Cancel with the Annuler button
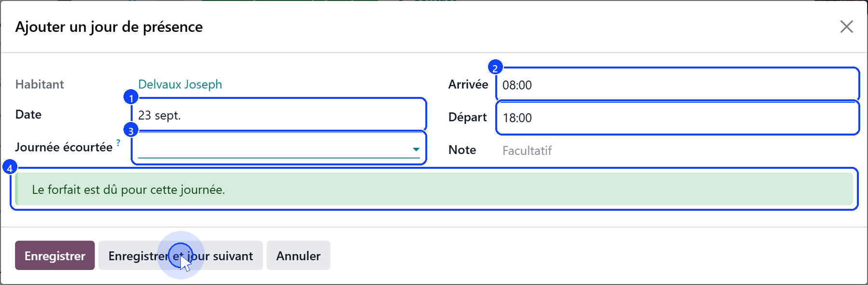This screenshot has height=285, width=868. [298, 256]
